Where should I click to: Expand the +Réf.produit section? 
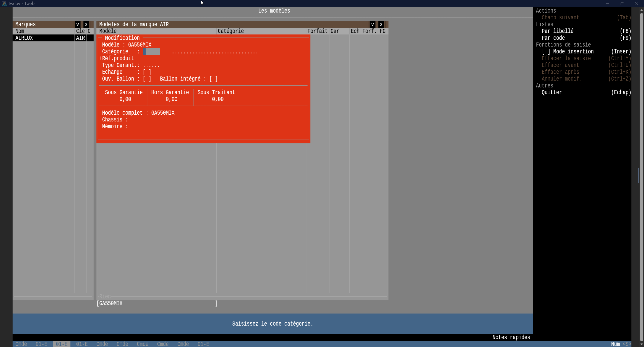click(116, 58)
